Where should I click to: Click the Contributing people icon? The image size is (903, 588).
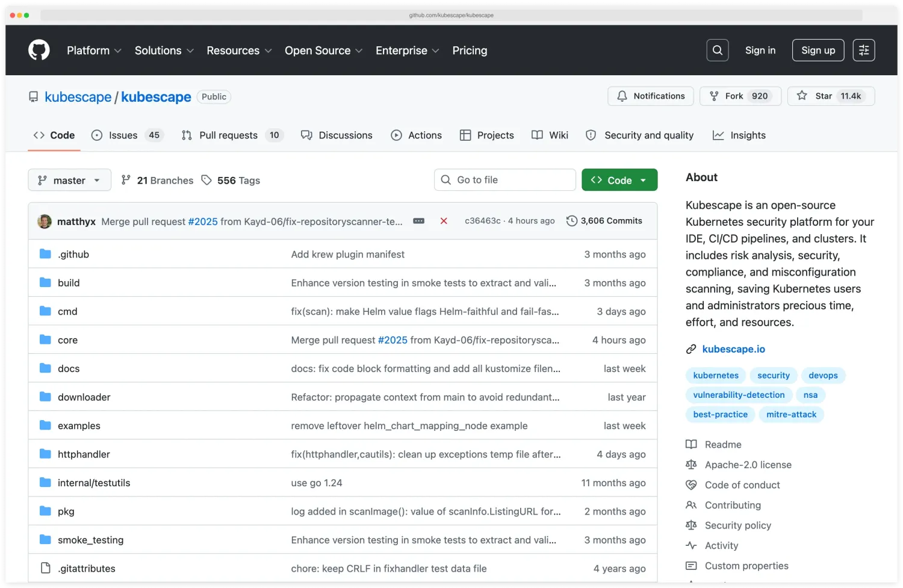click(x=691, y=505)
